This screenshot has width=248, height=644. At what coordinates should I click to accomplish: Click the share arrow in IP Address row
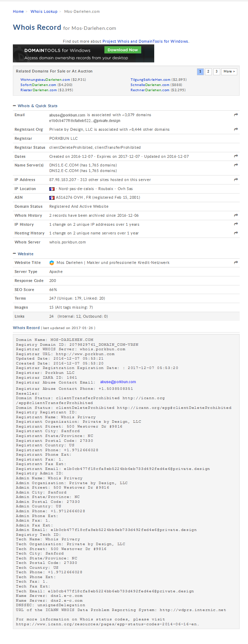236,180
